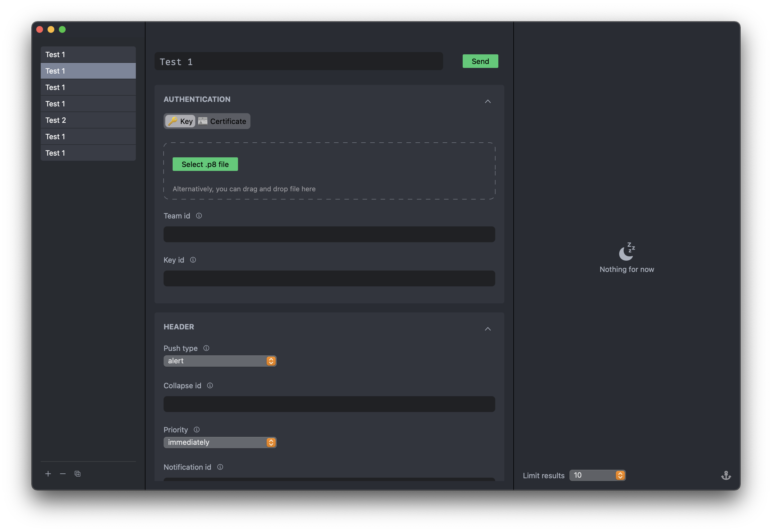Collapse the Header section chevron
Viewport: 772px width, 532px height.
[488, 329]
